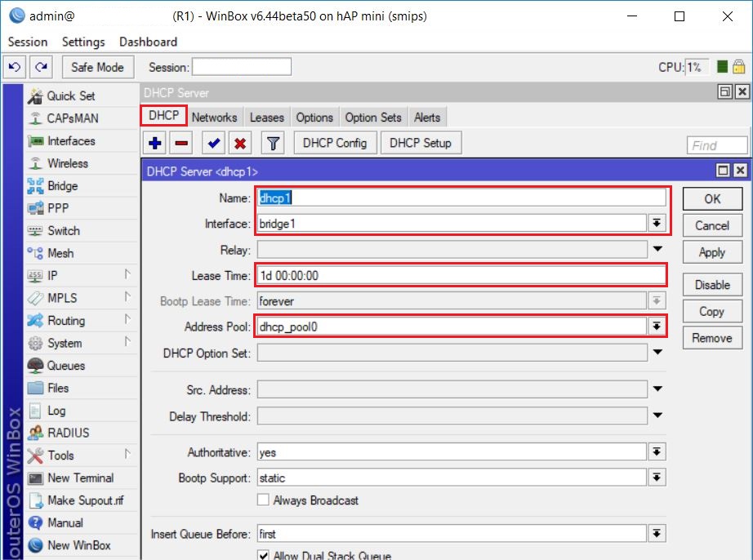The width and height of the screenshot is (753, 560).
Task: Click the Disable button
Action: pos(713,285)
